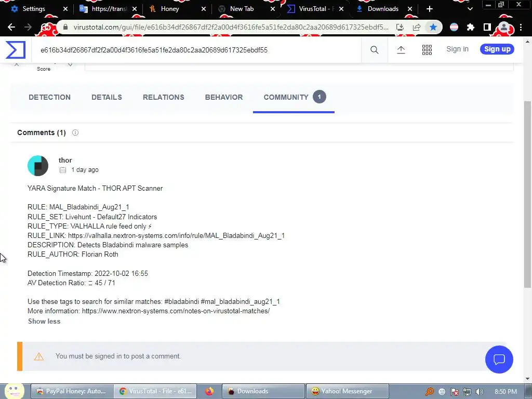Open the DETAILS tab
The image size is (532, 399).
tap(107, 97)
